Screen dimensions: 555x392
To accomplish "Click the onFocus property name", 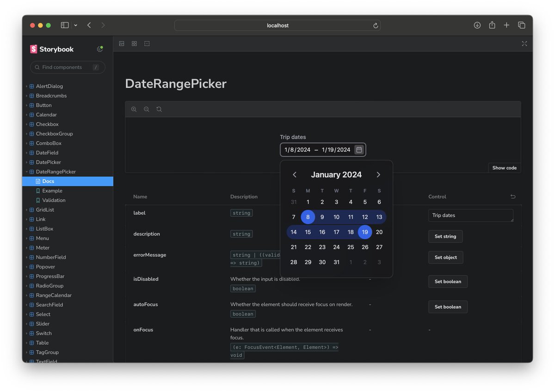I will [143, 330].
